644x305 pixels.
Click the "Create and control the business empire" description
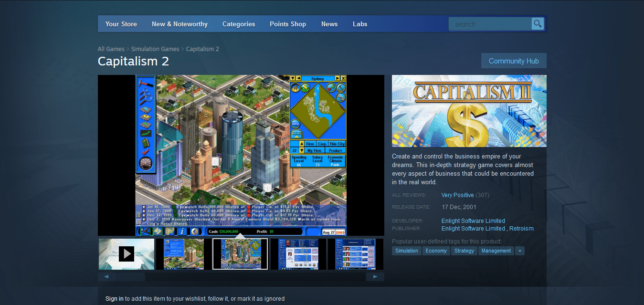(x=463, y=169)
